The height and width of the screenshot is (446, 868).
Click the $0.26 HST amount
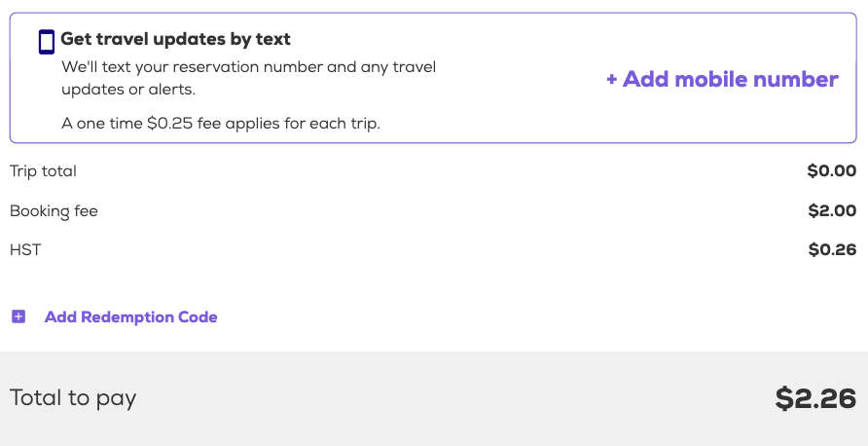click(832, 249)
